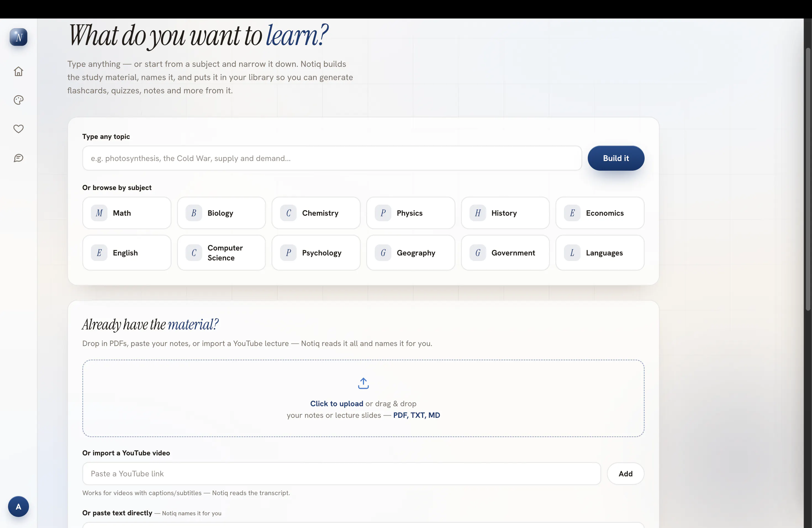This screenshot has height=528, width=812.
Task: Focus the Type any topic input field
Action: click(x=332, y=158)
